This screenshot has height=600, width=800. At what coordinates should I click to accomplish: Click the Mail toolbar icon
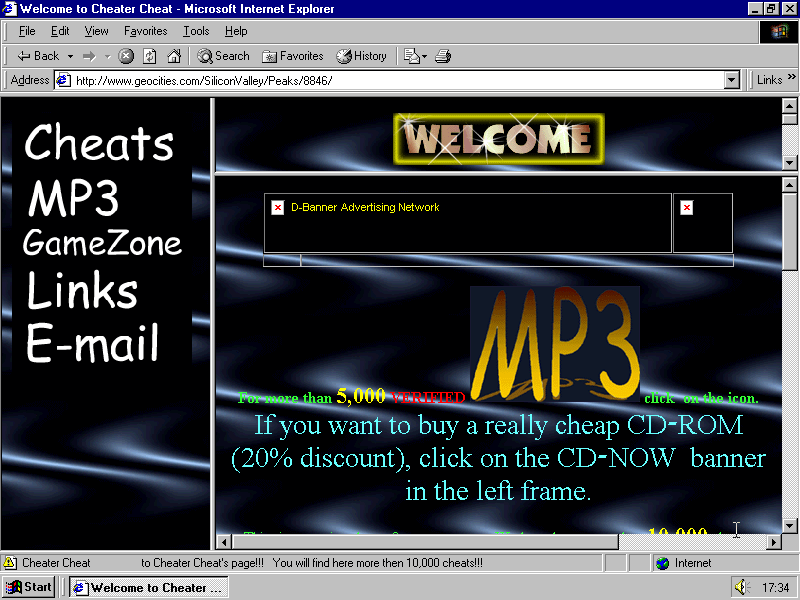412,56
